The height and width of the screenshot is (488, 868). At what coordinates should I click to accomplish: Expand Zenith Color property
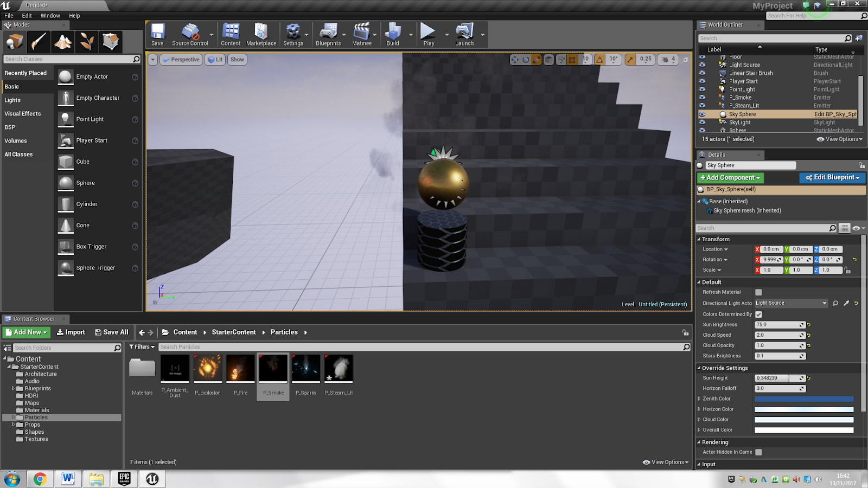[x=699, y=399]
